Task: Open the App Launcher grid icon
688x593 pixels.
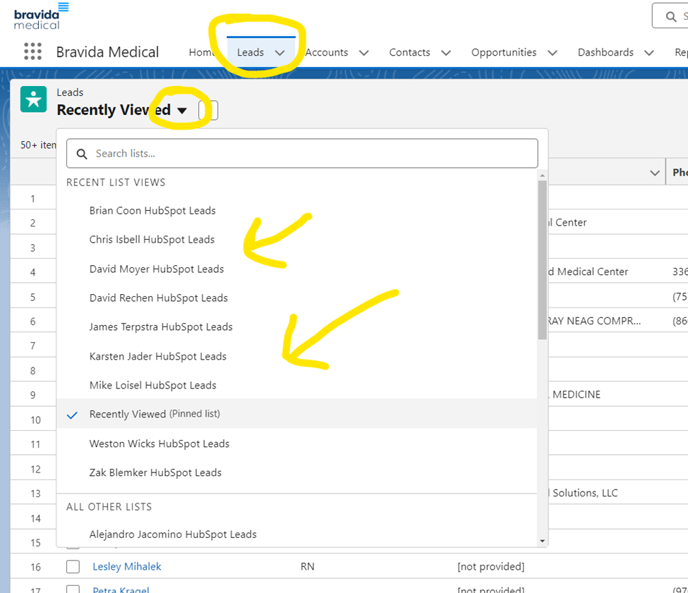Action: tap(32, 52)
